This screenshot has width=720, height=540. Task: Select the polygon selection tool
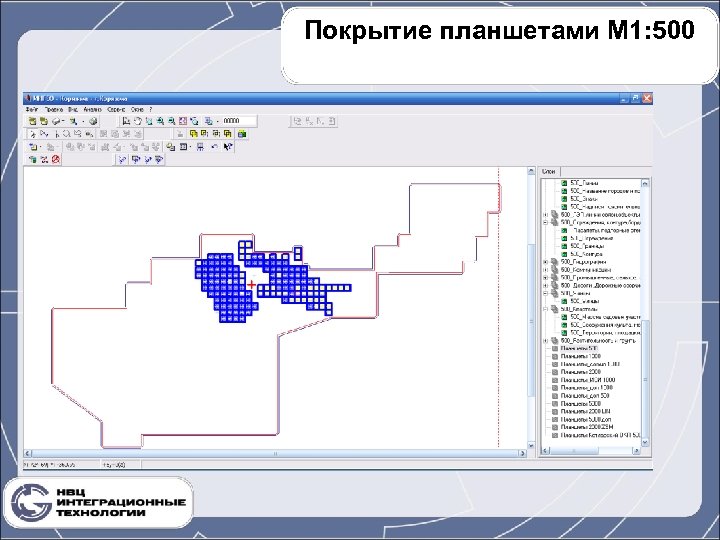78,134
